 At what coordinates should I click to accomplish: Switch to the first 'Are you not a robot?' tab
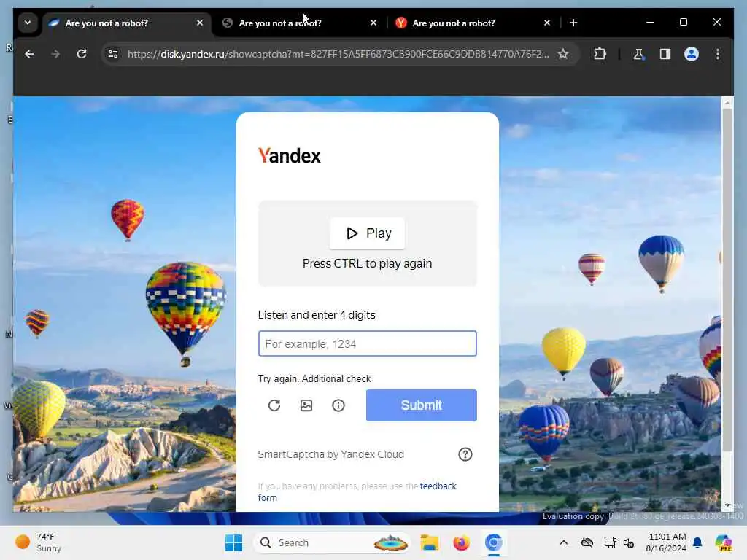pos(126,23)
